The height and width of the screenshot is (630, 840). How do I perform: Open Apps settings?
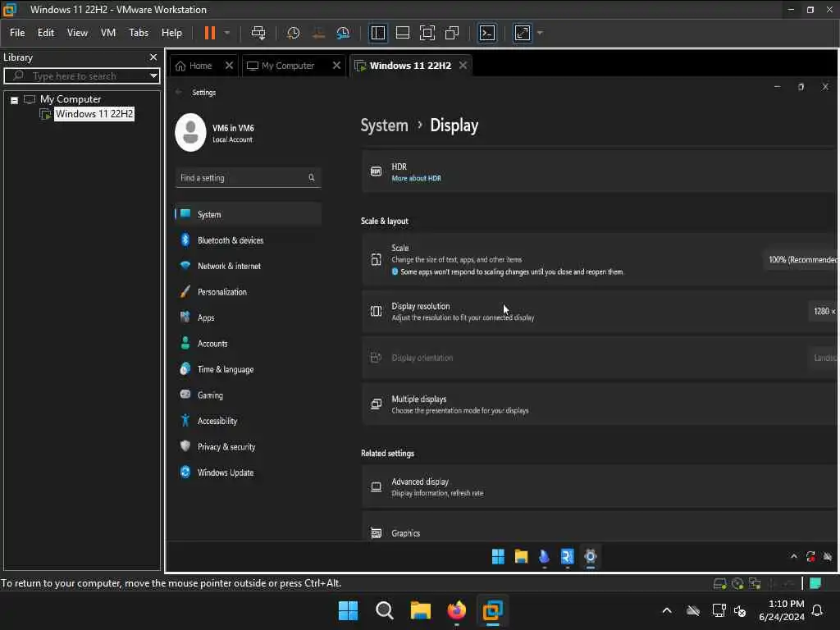pyautogui.click(x=248, y=317)
